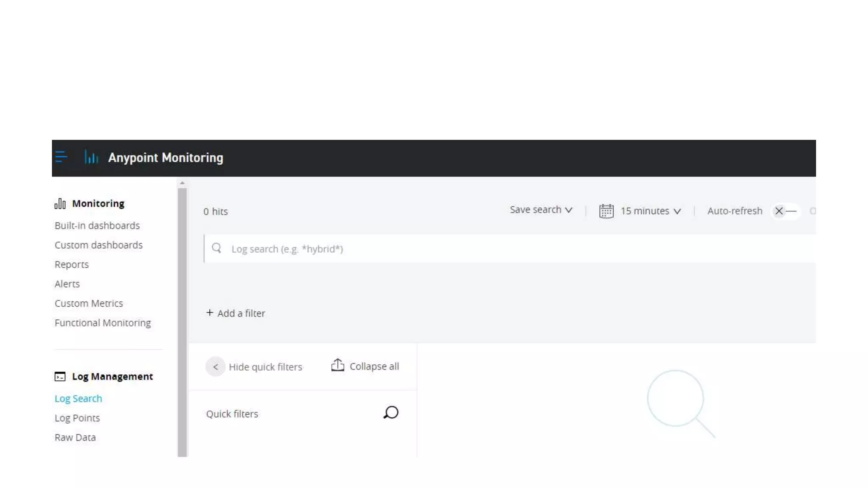
Task: Go to Alerts
Action: point(67,284)
